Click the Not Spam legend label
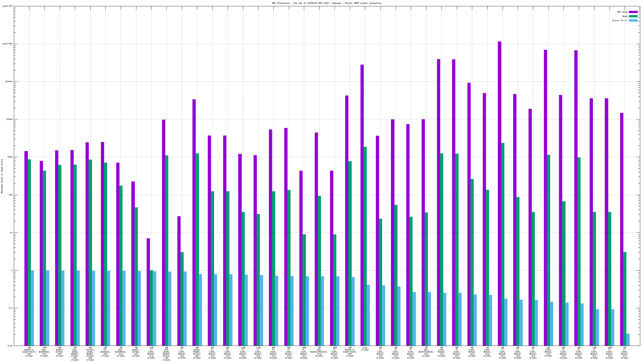Screen dimensions: 644x362 [x=622, y=12]
